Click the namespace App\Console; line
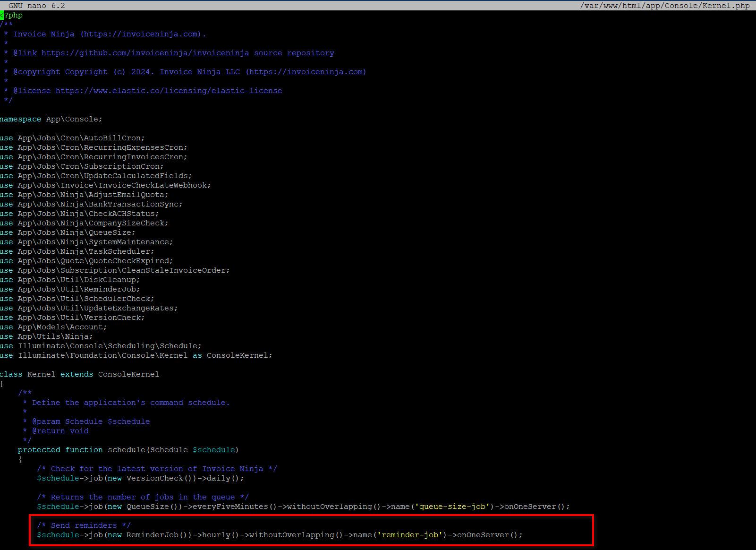Screen dimensions: 756x550 point(51,119)
